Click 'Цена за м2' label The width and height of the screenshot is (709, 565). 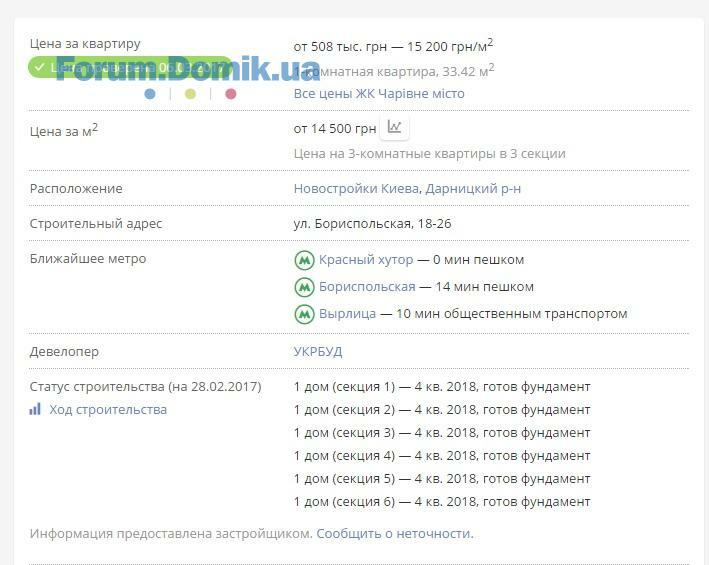coord(64,131)
